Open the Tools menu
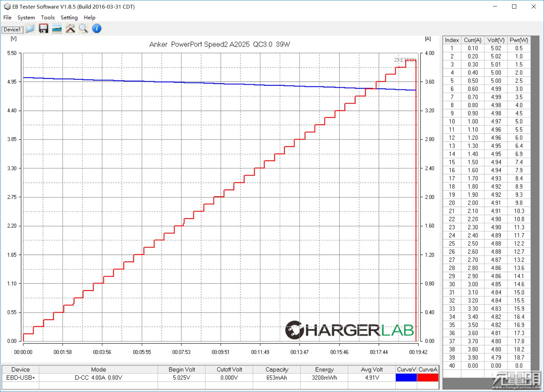 [48, 17]
